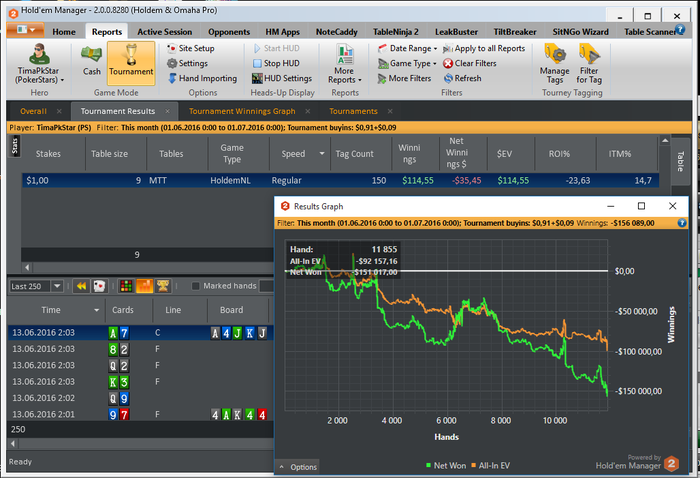The image size is (700, 478).
Task: Open the Settings gear option
Action: [x=188, y=63]
